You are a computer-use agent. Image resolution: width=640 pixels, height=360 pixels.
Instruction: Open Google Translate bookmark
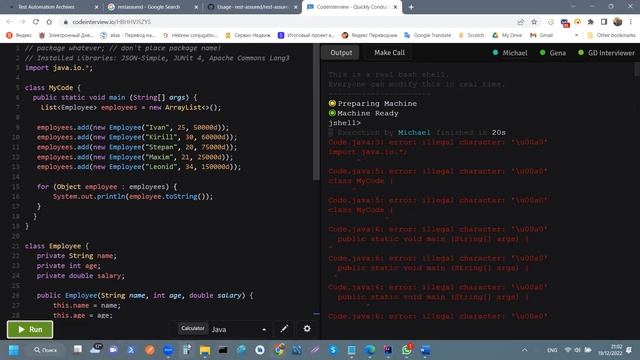[x=427, y=35]
